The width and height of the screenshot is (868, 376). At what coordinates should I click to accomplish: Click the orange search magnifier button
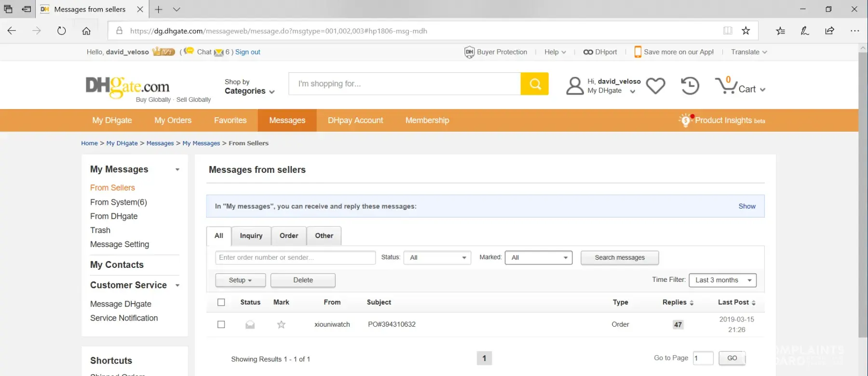[x=534, y=84]
